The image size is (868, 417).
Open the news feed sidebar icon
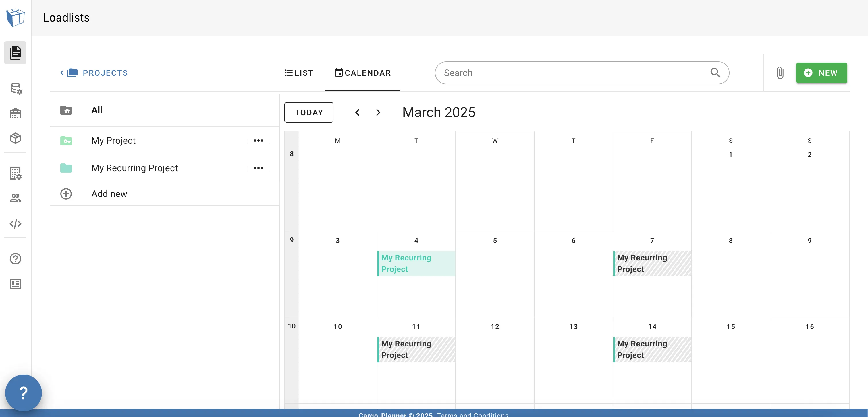coord(16,284)
